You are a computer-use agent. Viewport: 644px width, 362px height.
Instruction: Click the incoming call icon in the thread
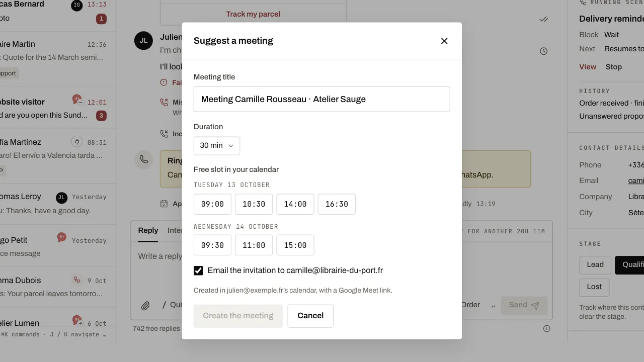click(164, 134)
